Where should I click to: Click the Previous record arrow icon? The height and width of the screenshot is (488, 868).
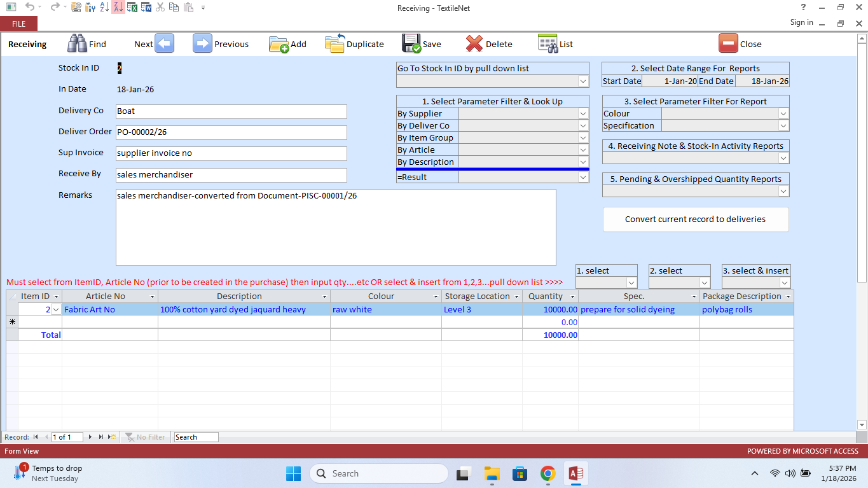(x=202, y=44)
